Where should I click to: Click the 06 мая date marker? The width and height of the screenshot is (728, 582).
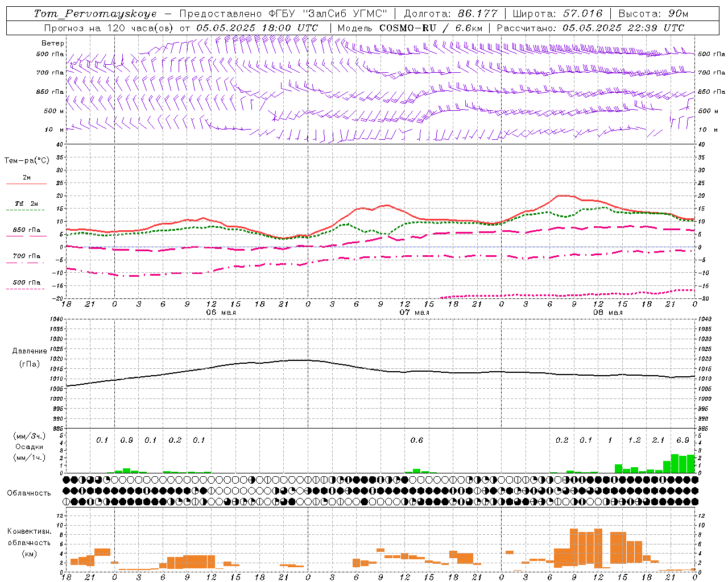(221, 313)
